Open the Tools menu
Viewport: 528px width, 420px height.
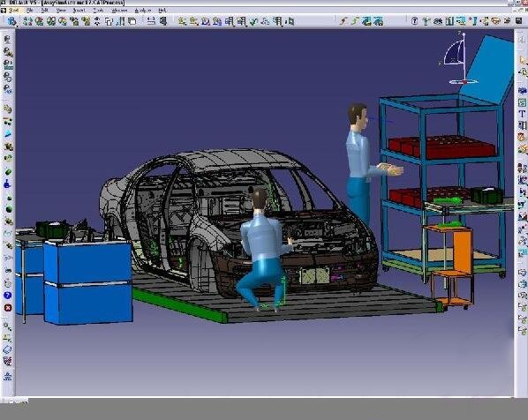click(x=98, y=11)
